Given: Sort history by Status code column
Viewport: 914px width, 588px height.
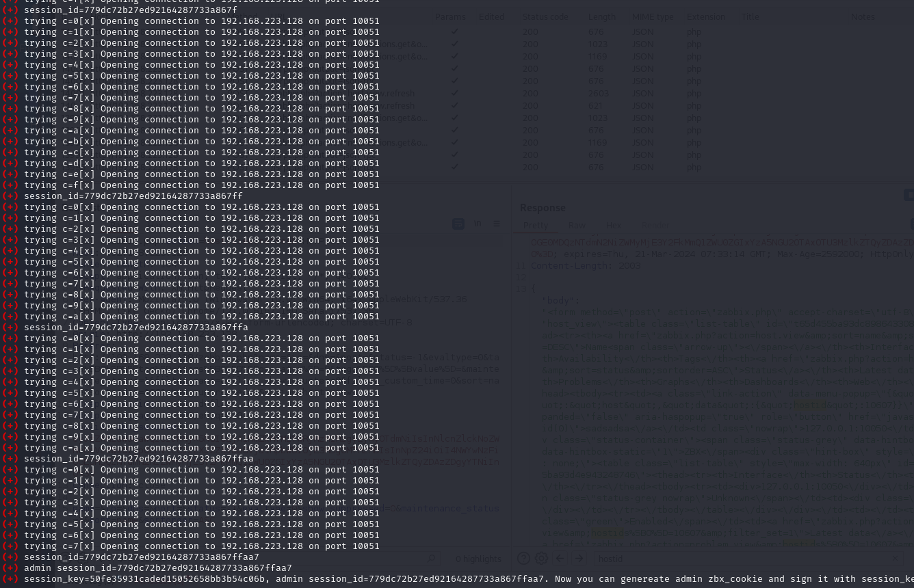Looking at the screenshot, I should pos(545,16).
